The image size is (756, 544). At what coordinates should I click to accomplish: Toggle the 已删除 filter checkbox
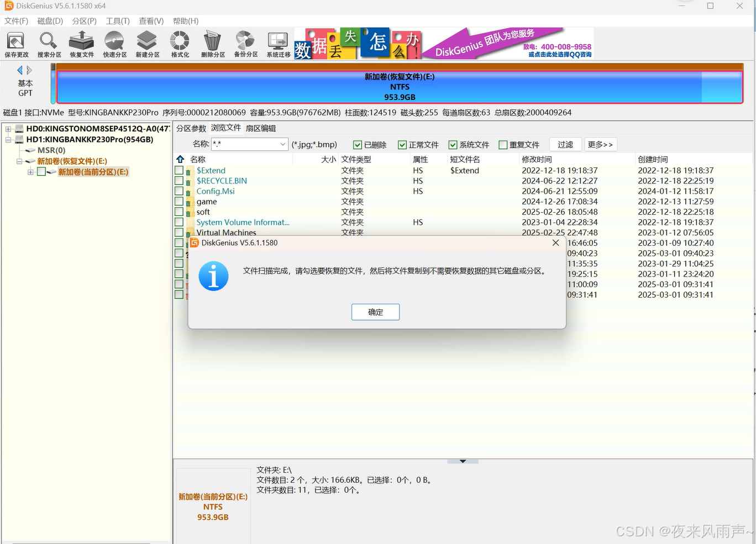pos(358,145)
